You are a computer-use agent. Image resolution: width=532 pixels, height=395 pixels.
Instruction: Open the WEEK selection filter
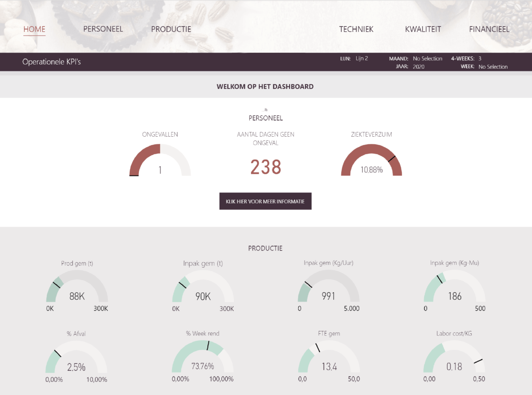(x=493, y=67)
